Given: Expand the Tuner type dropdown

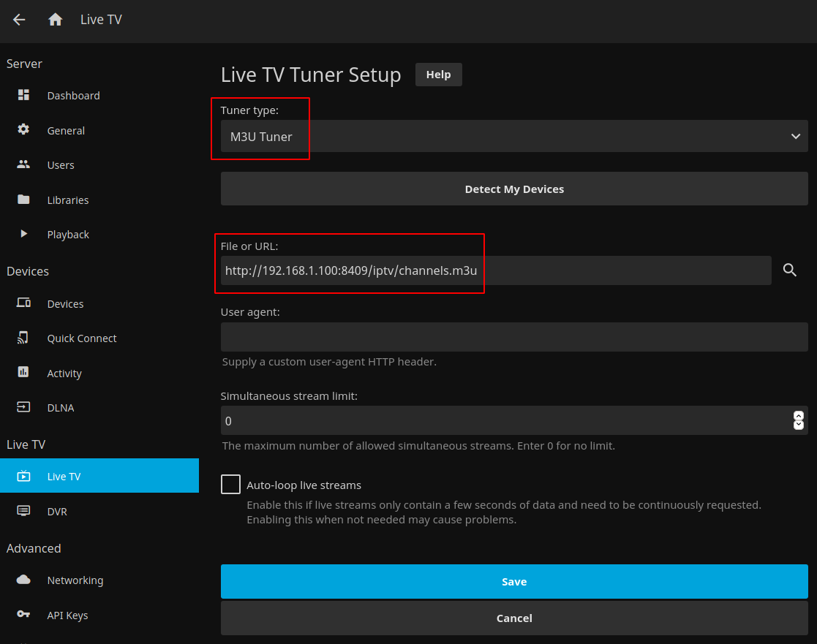Looking at the screenshot, I should point(513,137).
